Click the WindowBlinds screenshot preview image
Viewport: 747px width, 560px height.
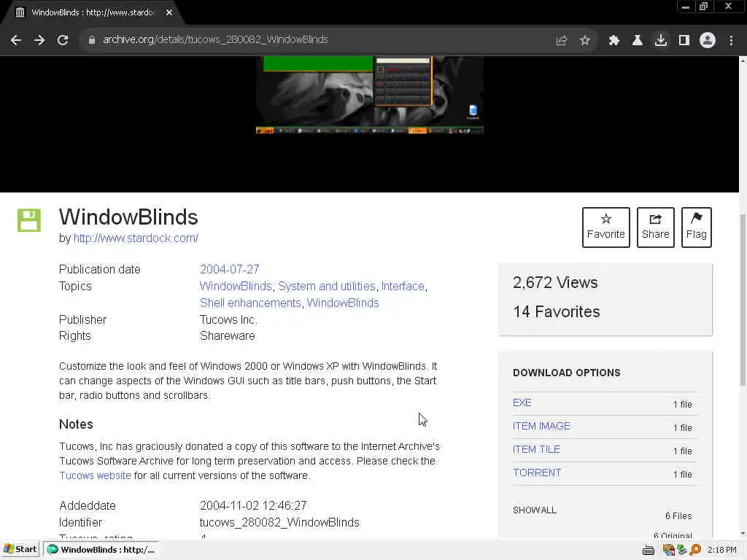(370, 96)
